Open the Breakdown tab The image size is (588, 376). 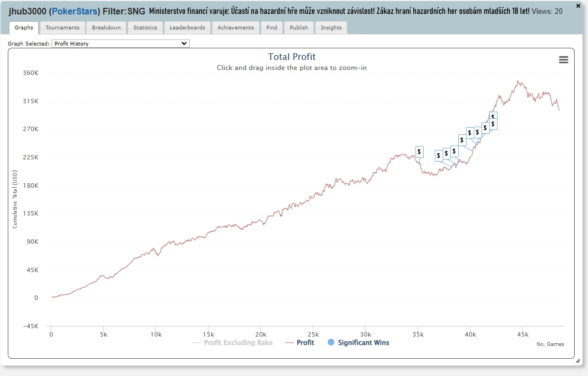point(106,27)
